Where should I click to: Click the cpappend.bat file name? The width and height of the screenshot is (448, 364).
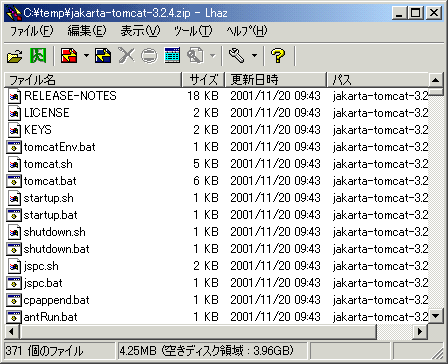[57, 300]
